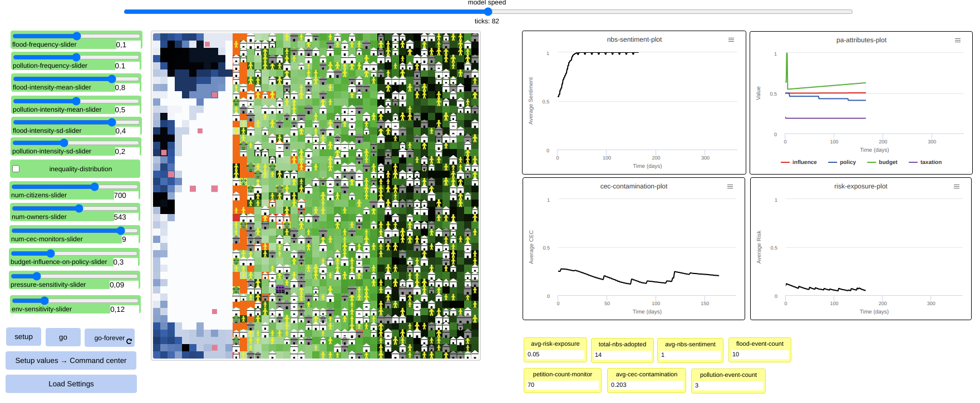Click the purple building icon in the map
The width and height of the screenshot is (980, 403).
280,289
